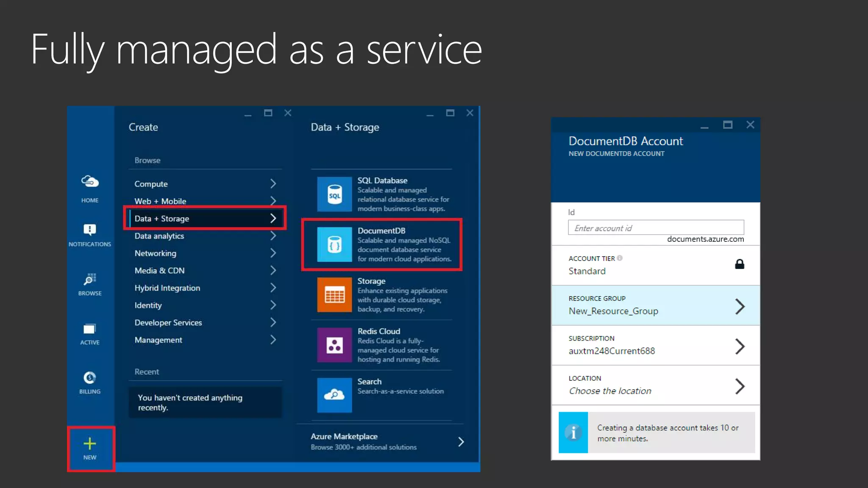The height and width of the screenshot is (488, 868).
Task: Click the Home cloud icon in sidebar
Action: 90,182
